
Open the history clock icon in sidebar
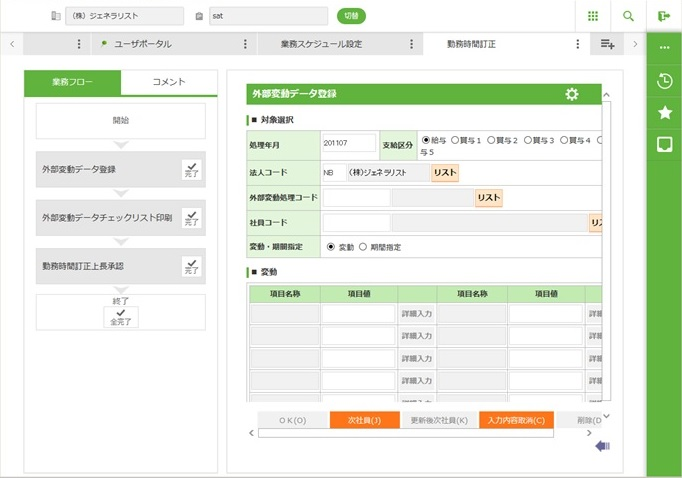coord(664,82)
